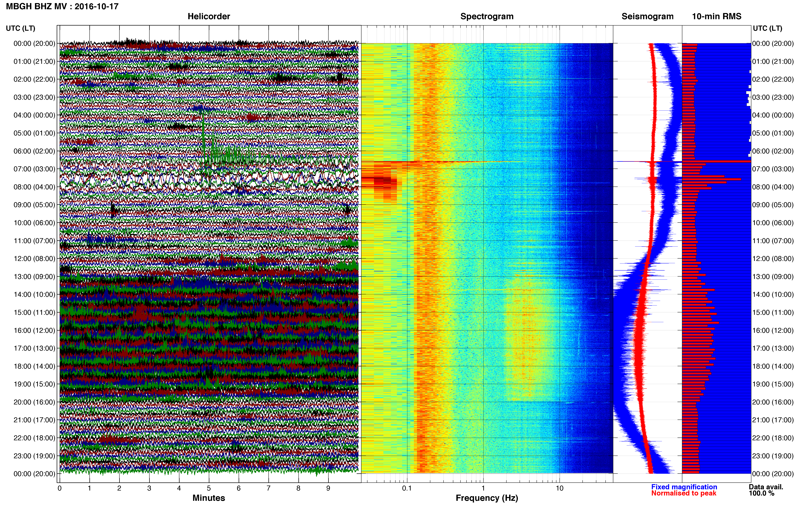Click the left '07:00 (03:00)' time label
This screenshot has width=812, height=508.
[34, 169]
